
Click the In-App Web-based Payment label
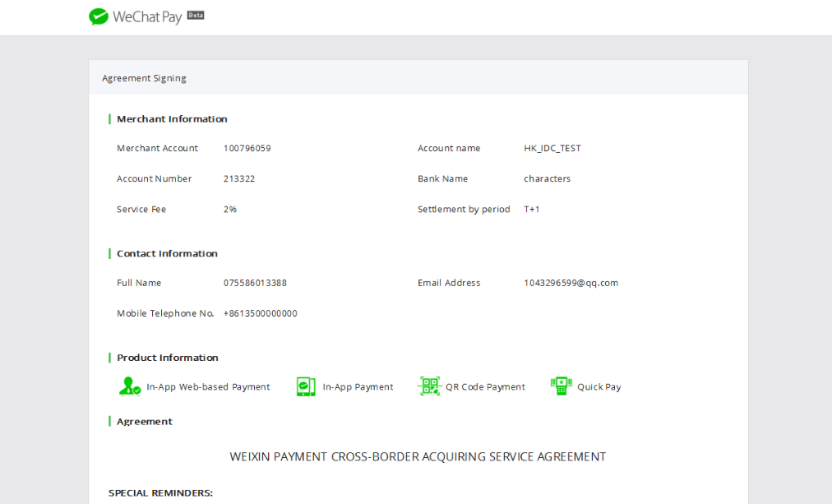(208, 386)
